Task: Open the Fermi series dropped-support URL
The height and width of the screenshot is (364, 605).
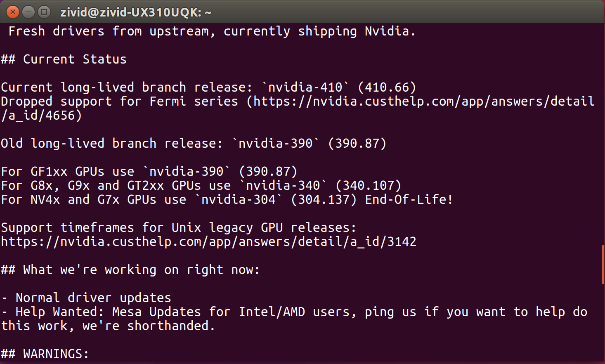Action: click(x=423, y=102)
